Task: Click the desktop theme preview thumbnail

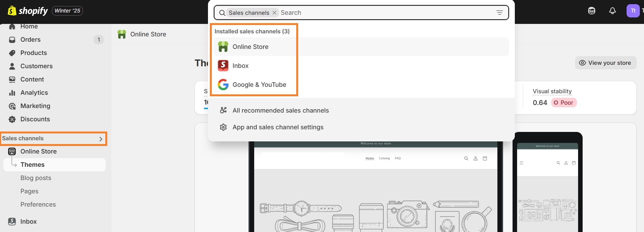Action: pyautogui.click(x=376, y=187)
